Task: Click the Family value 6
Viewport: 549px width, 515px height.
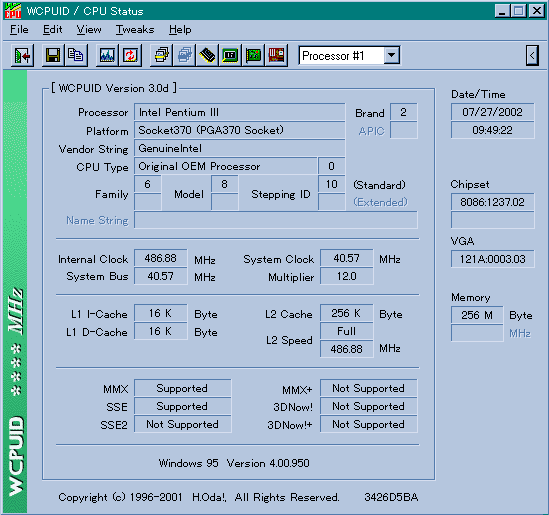Action: click(147, 184)
